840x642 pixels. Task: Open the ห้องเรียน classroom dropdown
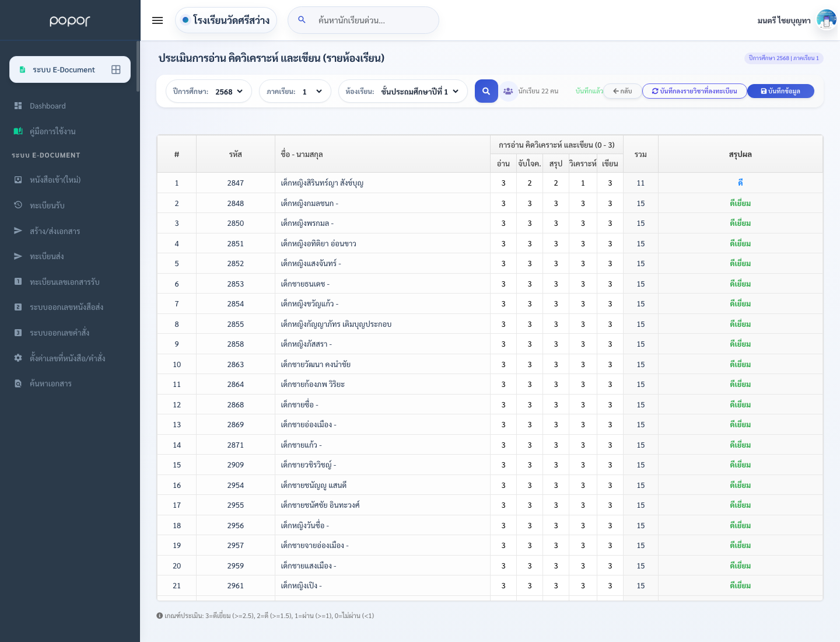403,91
